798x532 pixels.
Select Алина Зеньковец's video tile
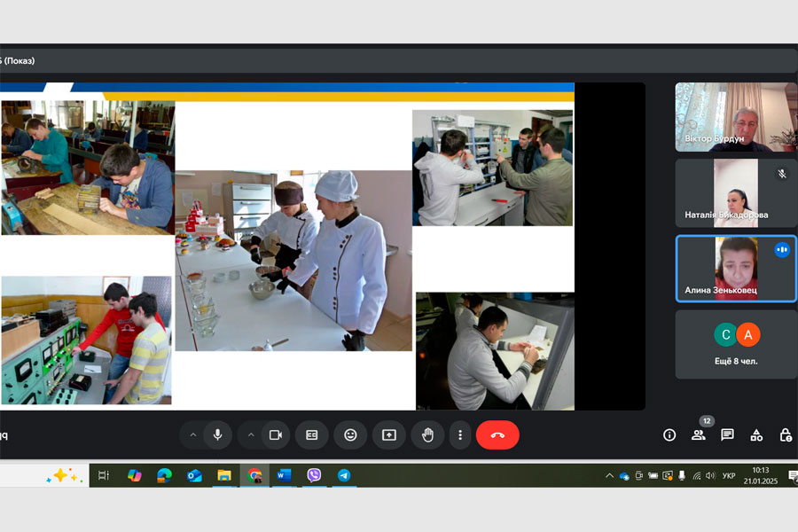(736, 269)
